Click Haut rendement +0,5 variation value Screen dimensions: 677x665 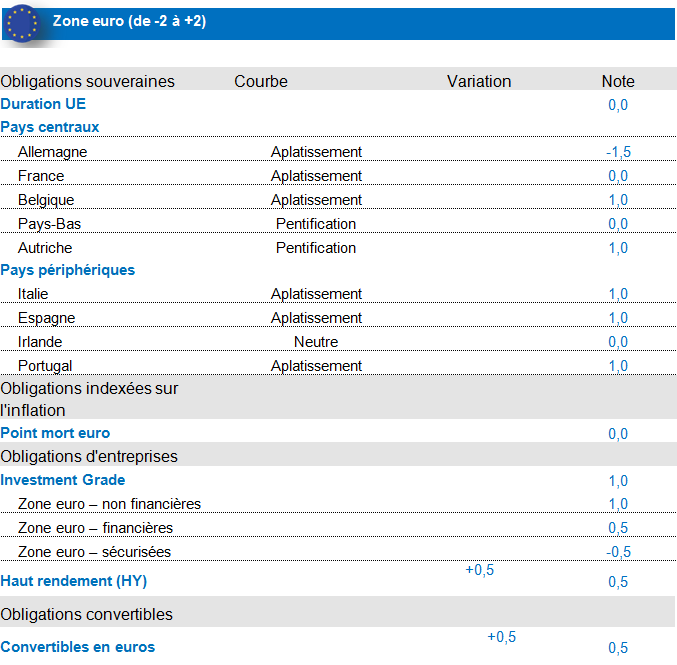pyautogui.click(x=480, y=570)
